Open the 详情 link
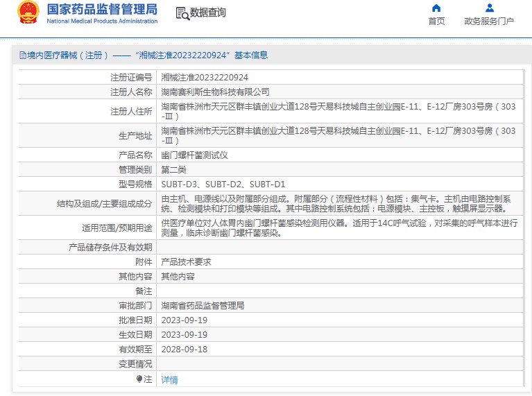532x396 pixels. point(169,380)
